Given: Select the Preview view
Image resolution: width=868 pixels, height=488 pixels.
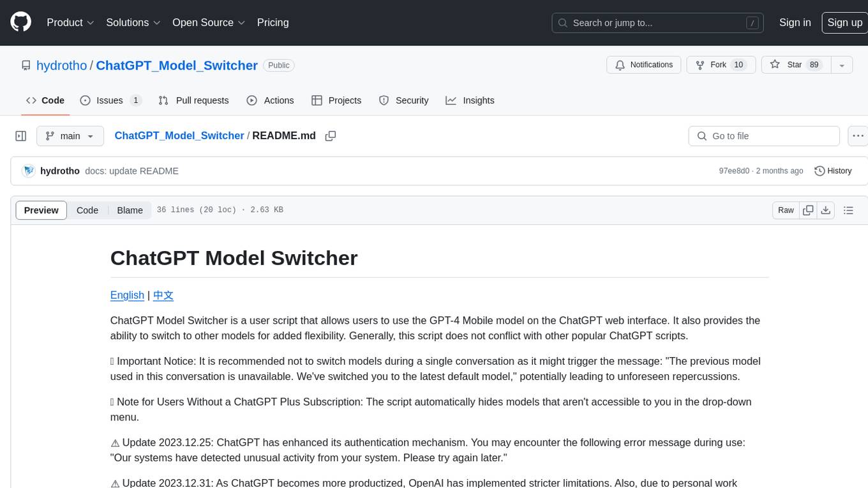Looking at the screenshot, I should point(41,210).
